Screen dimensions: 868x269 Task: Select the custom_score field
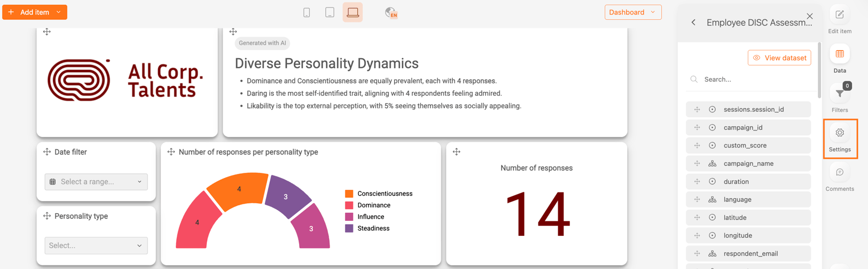point(748,145)
